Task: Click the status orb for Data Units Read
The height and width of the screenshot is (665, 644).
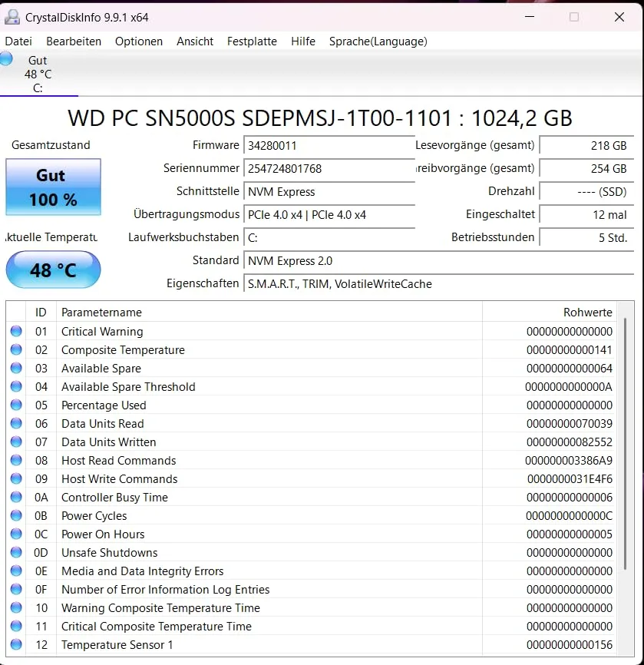Action: click(x=16, y=423)
